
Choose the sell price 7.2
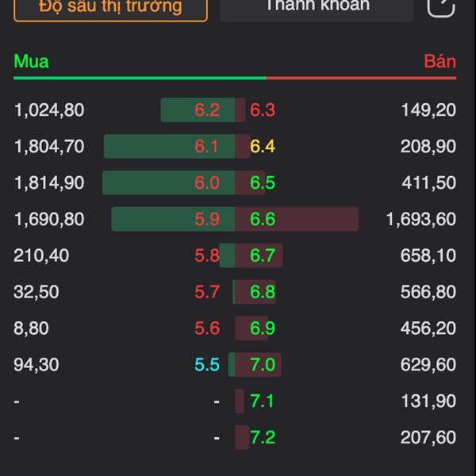pyautogui.click(x=263, y=437)
